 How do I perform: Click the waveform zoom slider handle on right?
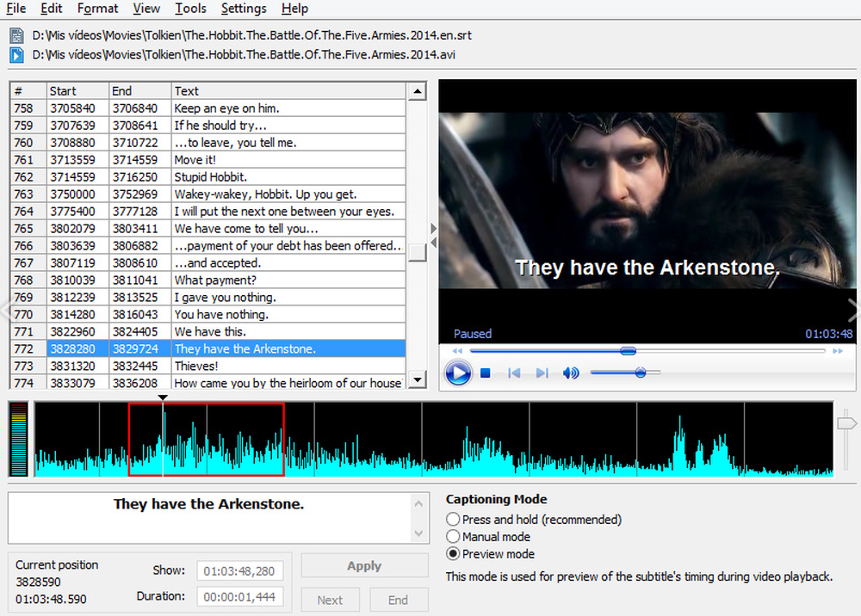click(x=846, y=423)
